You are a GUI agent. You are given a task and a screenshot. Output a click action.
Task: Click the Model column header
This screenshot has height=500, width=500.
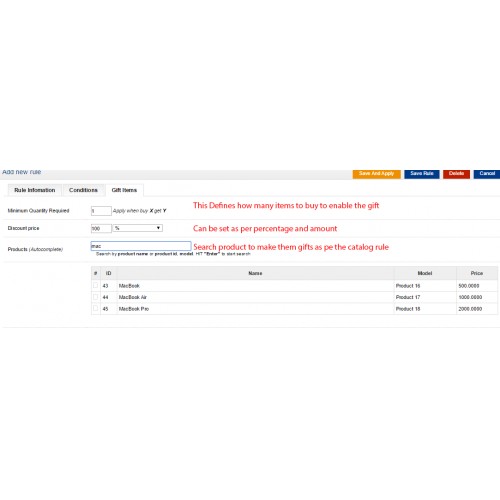tap(425, 273)
